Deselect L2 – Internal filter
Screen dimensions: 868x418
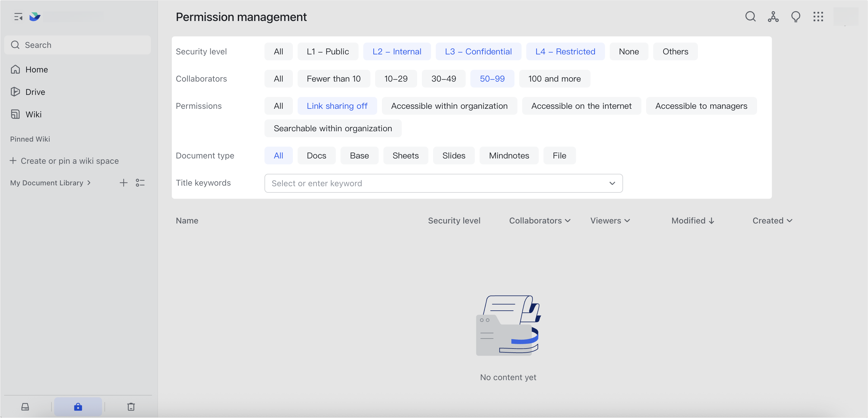[x=397, y=51]
